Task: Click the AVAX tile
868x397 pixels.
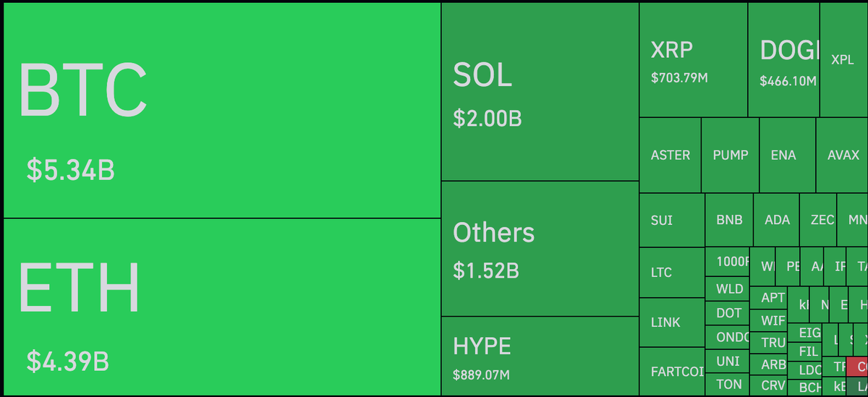Action: coord(843,155)
